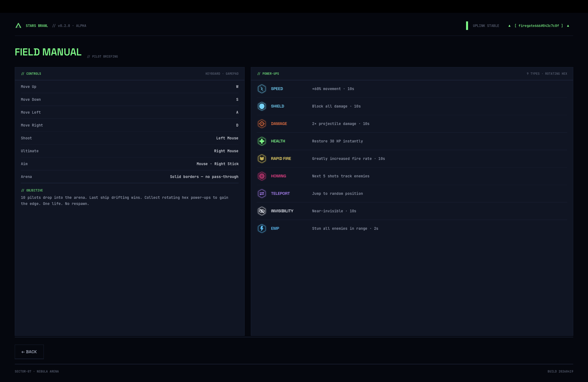Screen dimensions: 588x382
Task: Click triangle left of player name
Action: tap(509, 26)
